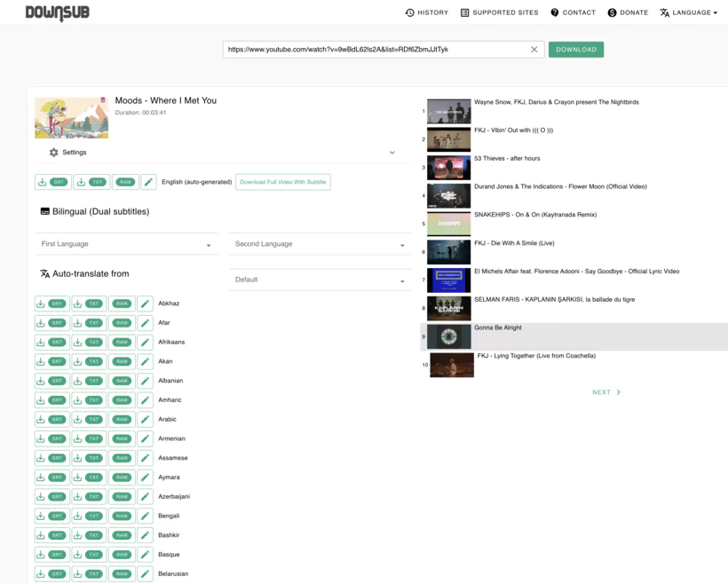Open FKJ - Lying Together Coachella thumbnail
Image resolution: width=728 pixels, height=584 pixels.
[x=452, y=366]
